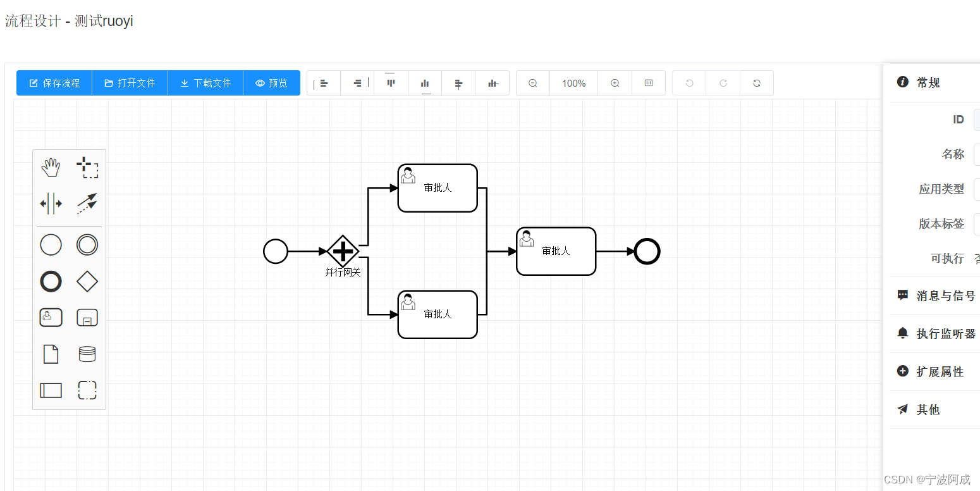Viewport: 980px width, 491px height.
Task: Pick the end event thick circle in palette
Action: (x=51, y=282)
